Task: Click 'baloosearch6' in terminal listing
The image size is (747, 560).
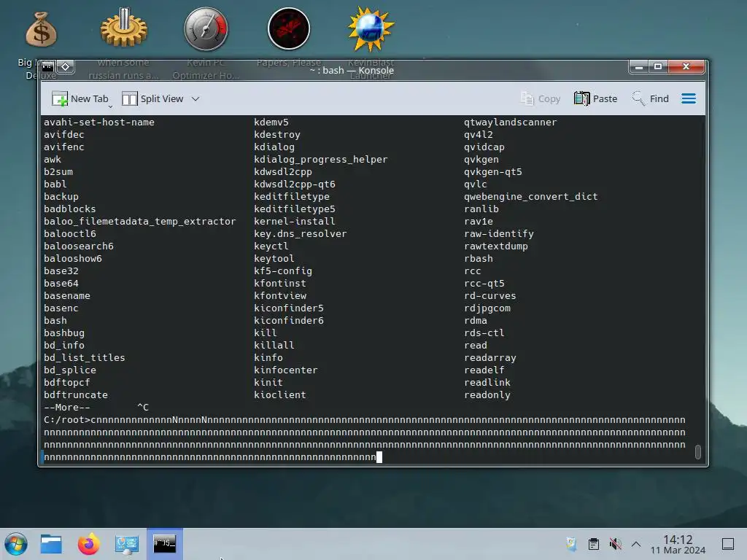Action: (x=79, y=246)
